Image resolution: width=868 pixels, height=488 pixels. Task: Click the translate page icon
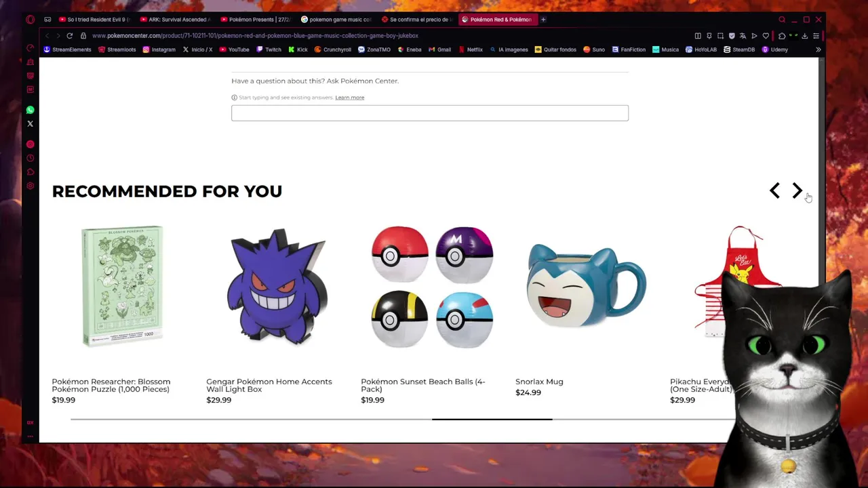743,36
